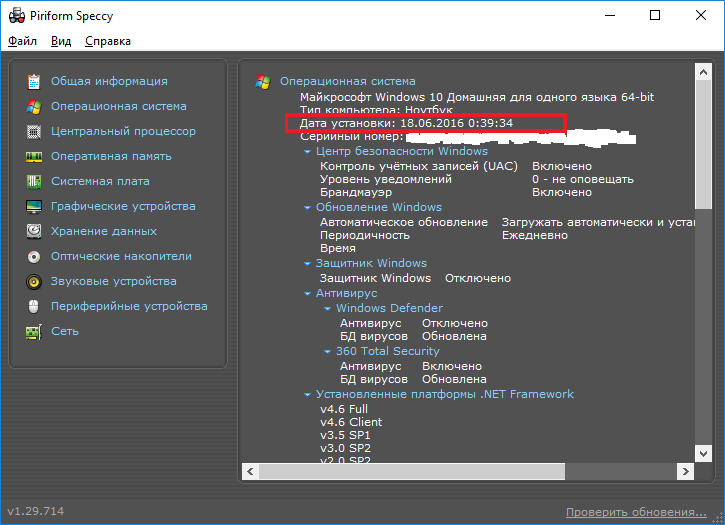Click the v1.29.714 version label

pyautogui.click(x=36, y=511)
